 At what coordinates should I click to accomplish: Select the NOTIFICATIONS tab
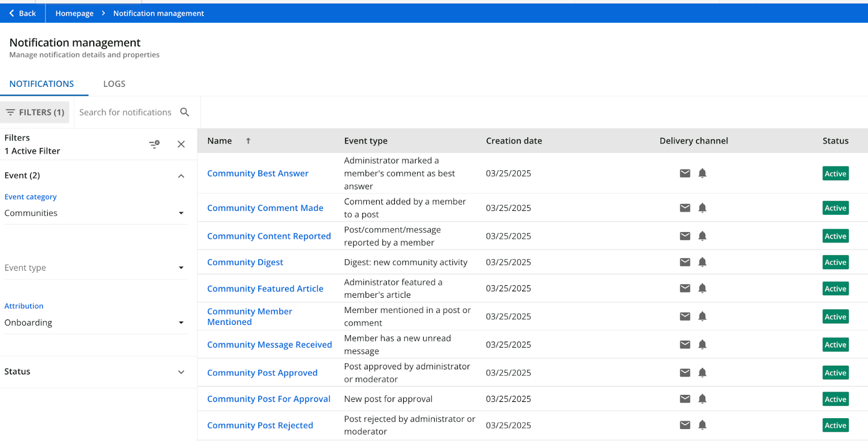coord(42,84)
